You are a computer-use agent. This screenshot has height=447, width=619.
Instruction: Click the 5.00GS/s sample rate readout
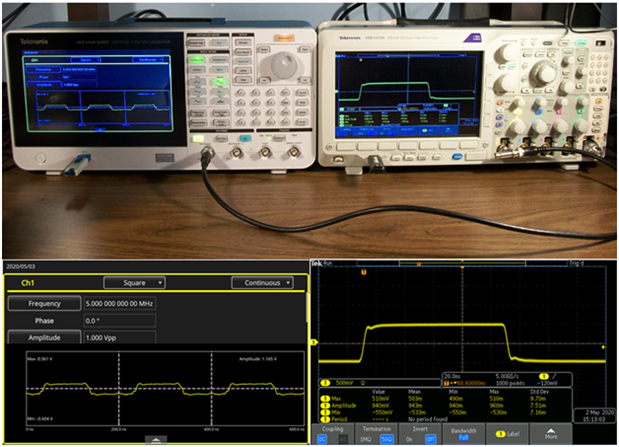[x=507, y=376]
